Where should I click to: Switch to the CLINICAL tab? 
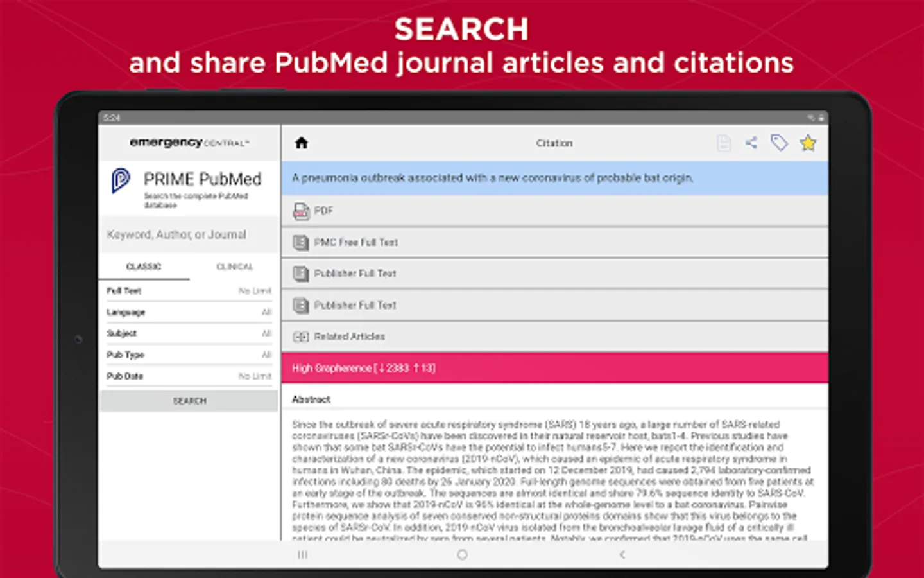pyautogui.click(x=235, y=267)
